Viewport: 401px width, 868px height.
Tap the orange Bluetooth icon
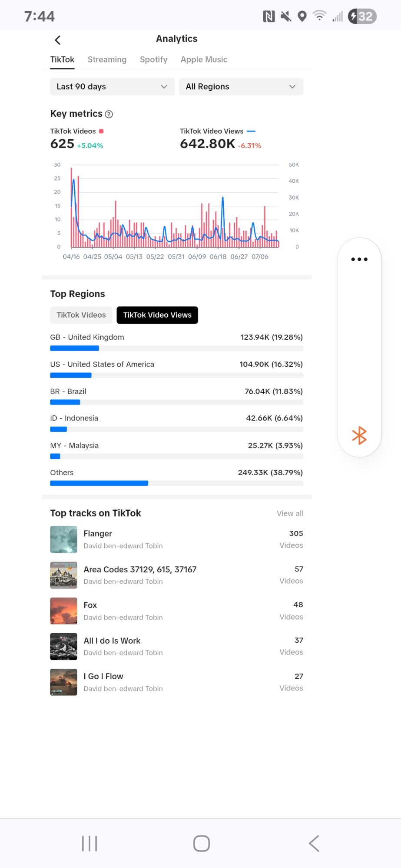pyautogui.click(x=359, y=435)
